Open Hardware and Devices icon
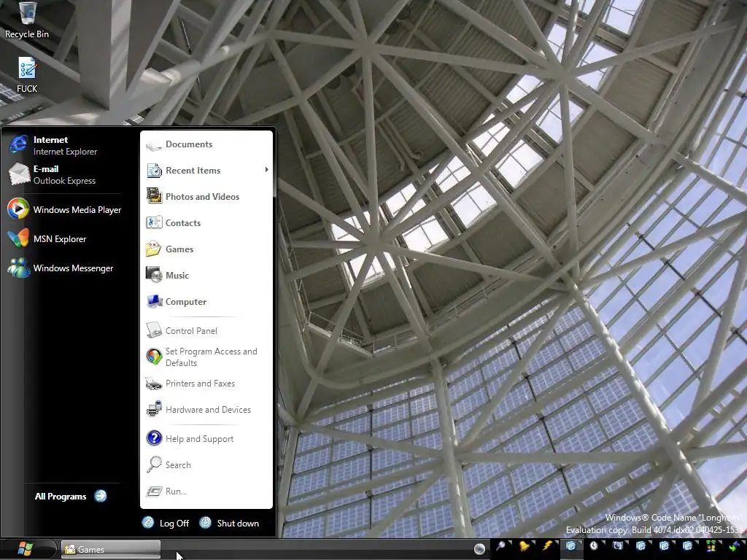The height and width of the screenshot is (560, 747). [154, 410]
